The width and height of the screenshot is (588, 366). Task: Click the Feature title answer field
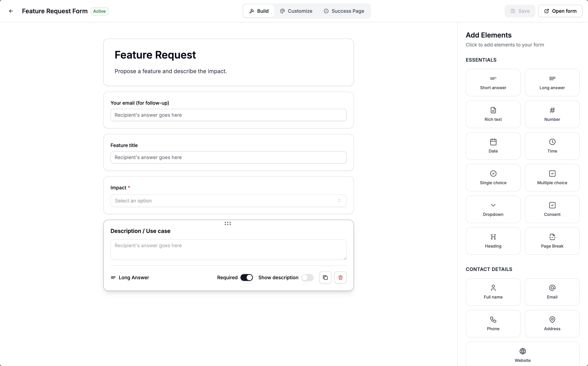coord(228,157)
